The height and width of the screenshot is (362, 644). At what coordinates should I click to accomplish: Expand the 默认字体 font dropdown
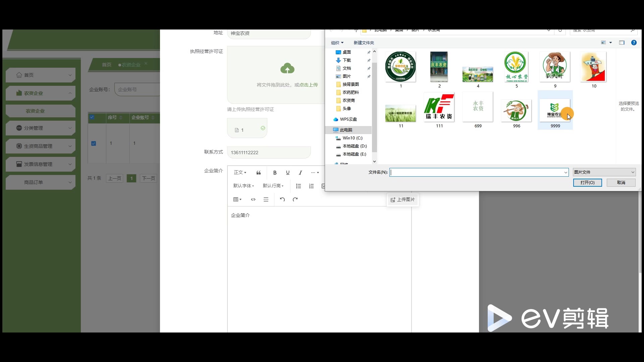244,186
